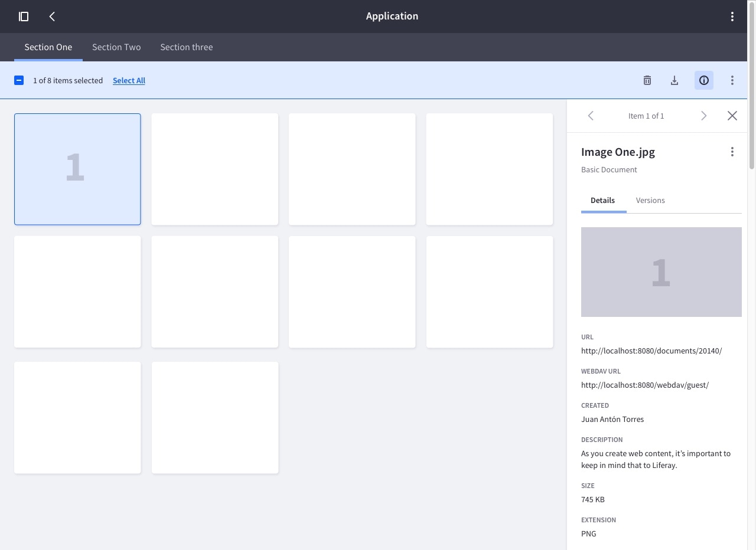Viewport: 756px width, 550px height.
Task: Open the application options kebab menu
Action: click(x=732, y=16)
